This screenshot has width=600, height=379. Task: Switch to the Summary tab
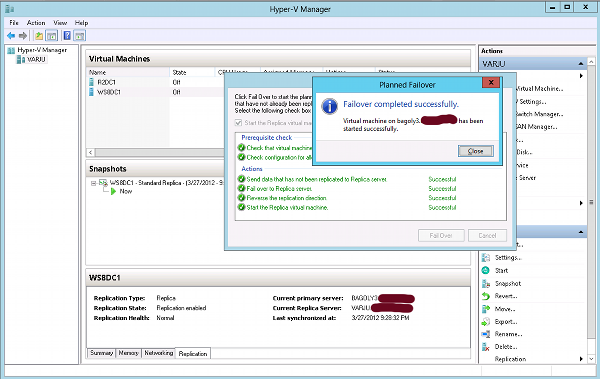(x=102, y=353)
